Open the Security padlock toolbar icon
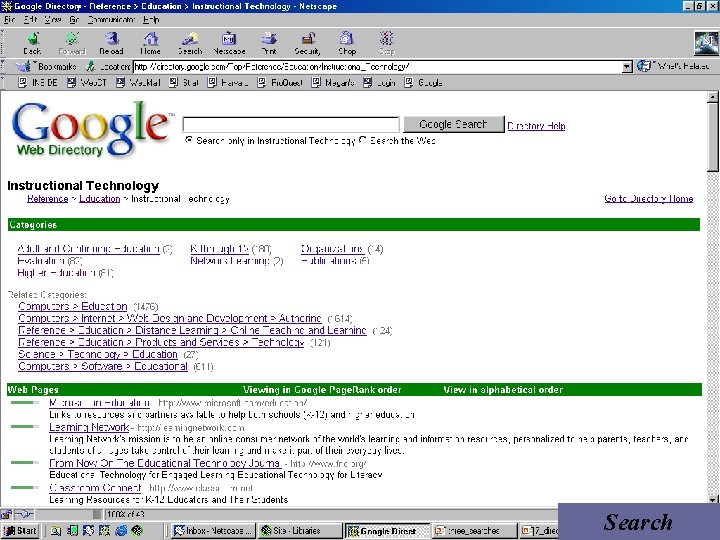Image resolution: width=720 pixels, height=540 pixels. [308, 43]
